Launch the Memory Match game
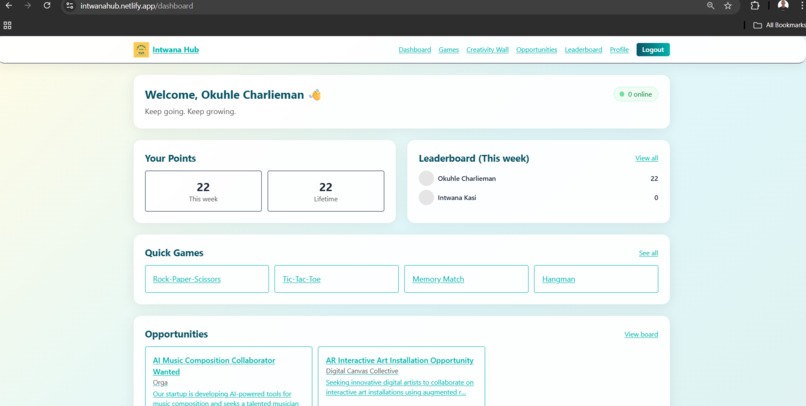Viewport: 806px width, 406px height. pyautogui.click(x=466, y=279)
